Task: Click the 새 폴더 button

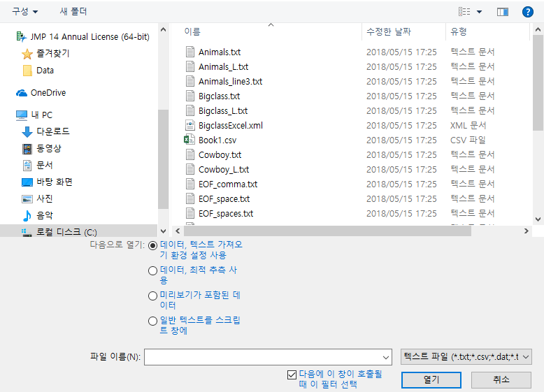Action: point(73,11)
